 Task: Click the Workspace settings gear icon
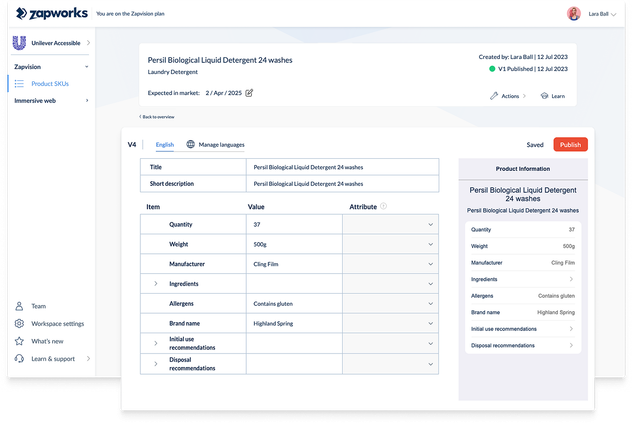coord(19,323)
